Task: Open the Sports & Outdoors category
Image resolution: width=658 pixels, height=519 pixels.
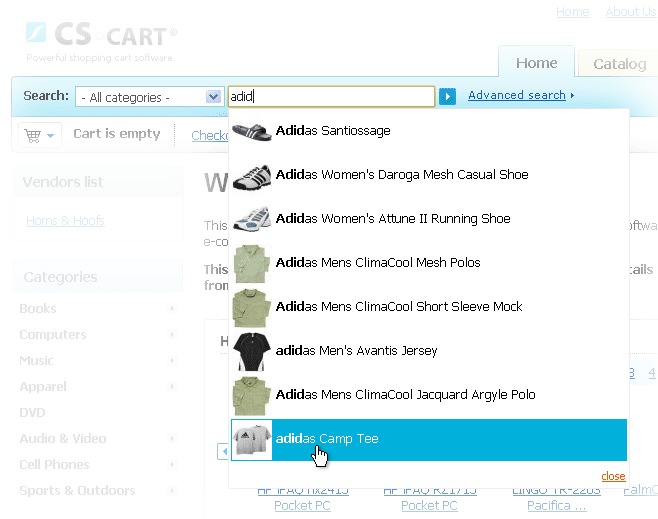Action: click(x=77, y=490)
